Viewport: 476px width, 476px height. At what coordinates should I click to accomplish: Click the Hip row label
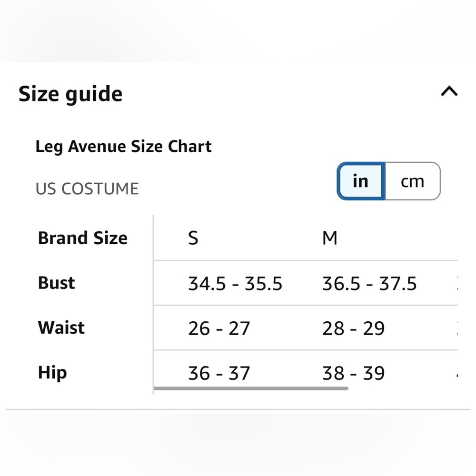pos(52,373)
